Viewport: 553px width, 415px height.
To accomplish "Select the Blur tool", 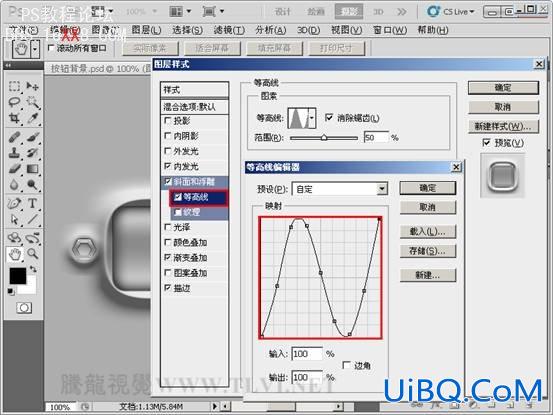I will 14,185.
